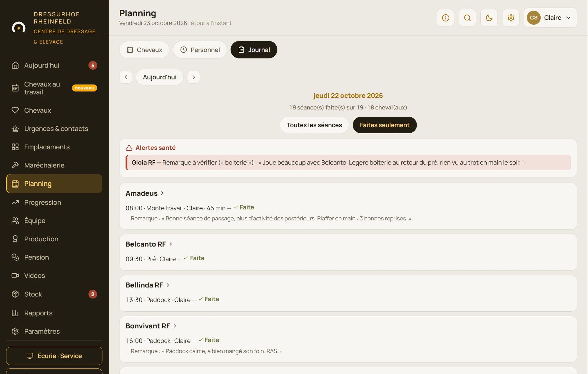The image size is (588, 374).
Task: Jump to Aujourd'hui in journal
Action: [x=160, y=77]
